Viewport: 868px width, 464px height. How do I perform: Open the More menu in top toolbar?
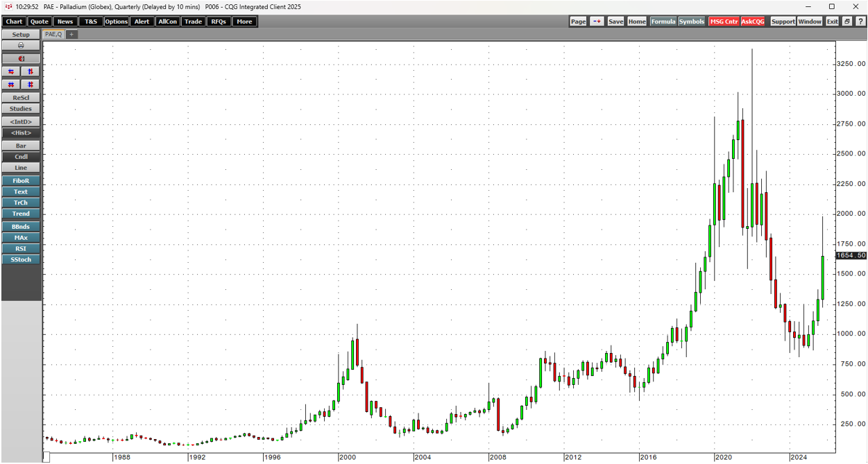(244, 22)
